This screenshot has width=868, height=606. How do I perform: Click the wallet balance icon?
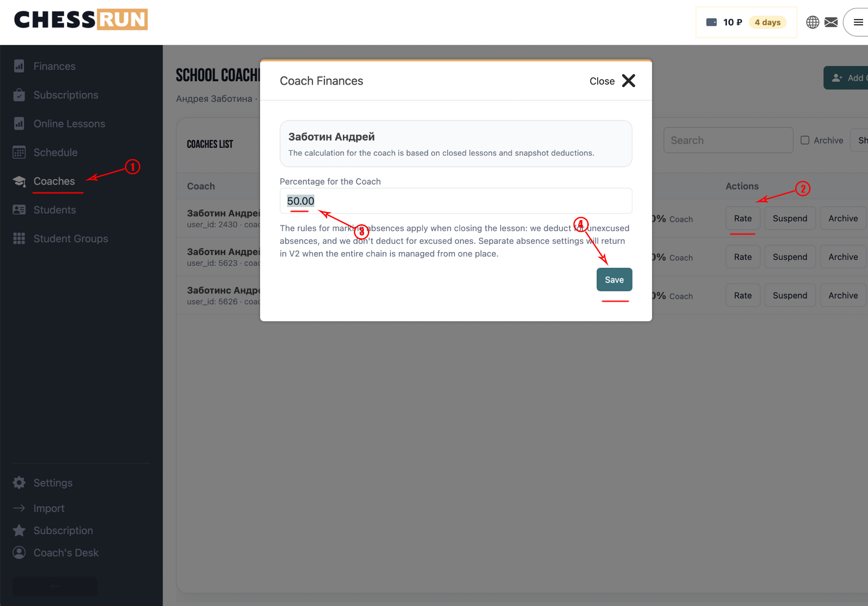pyautogui.click(x=711, y=22)
